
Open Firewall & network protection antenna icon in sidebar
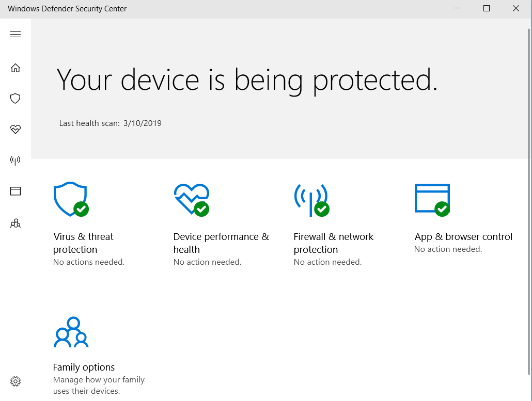[x=15, y=160]
